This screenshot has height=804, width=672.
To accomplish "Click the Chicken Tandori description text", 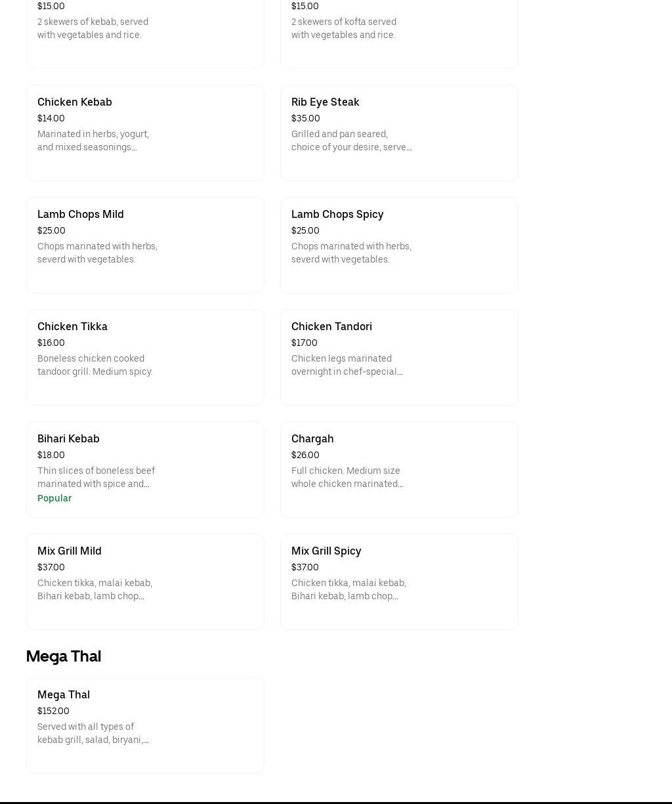I will tap(346, 365).
